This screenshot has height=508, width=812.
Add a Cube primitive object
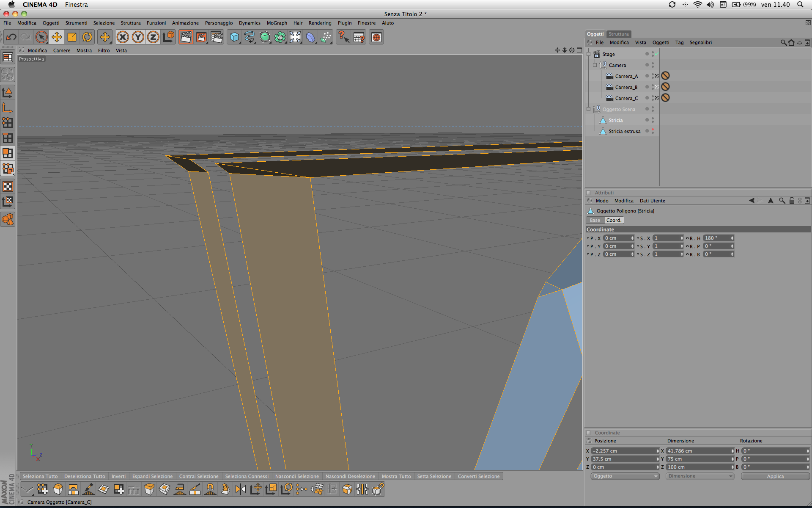[234, 37]
